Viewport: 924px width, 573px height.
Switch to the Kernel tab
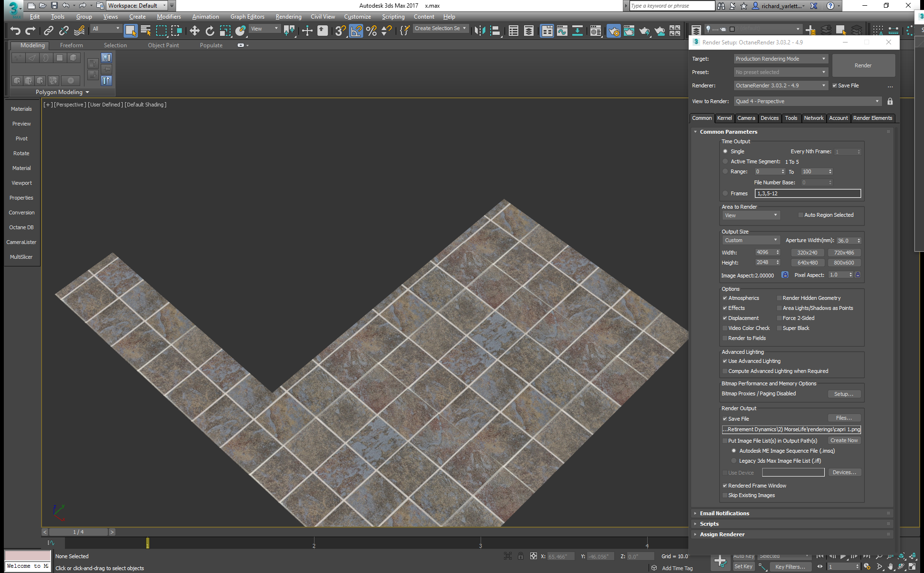pyautogui.click(x=724, y=118)
